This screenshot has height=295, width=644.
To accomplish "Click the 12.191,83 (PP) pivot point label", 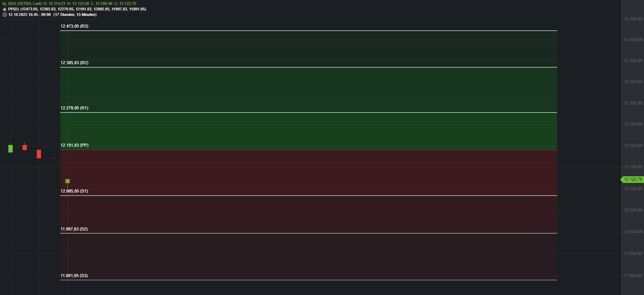I will coord(74,145).
